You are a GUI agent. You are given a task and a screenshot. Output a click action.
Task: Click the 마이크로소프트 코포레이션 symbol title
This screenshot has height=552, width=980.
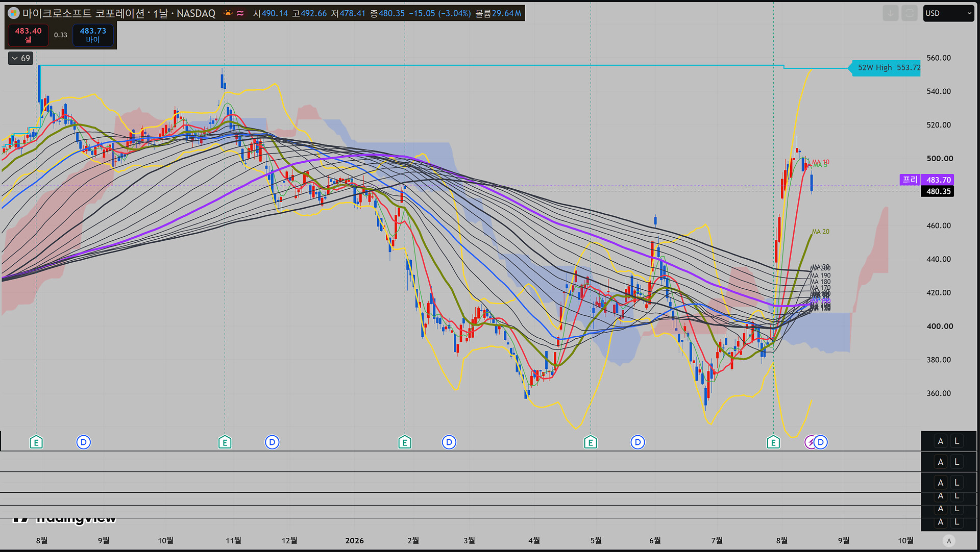[x=84, y=13]
